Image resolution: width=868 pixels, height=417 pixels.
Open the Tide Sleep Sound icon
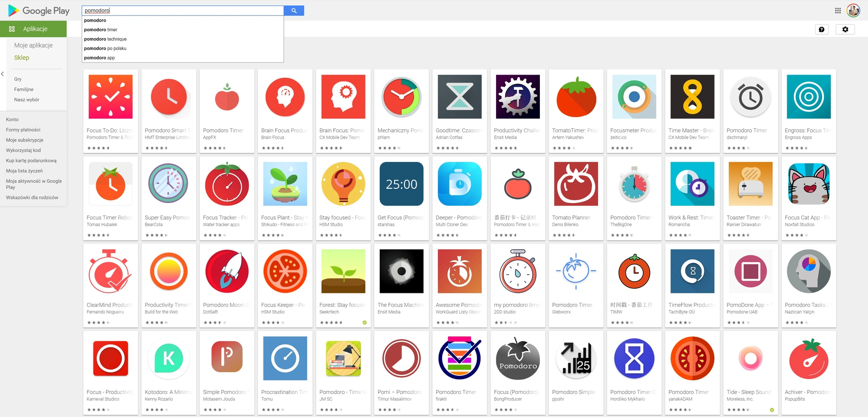(750, 358)
